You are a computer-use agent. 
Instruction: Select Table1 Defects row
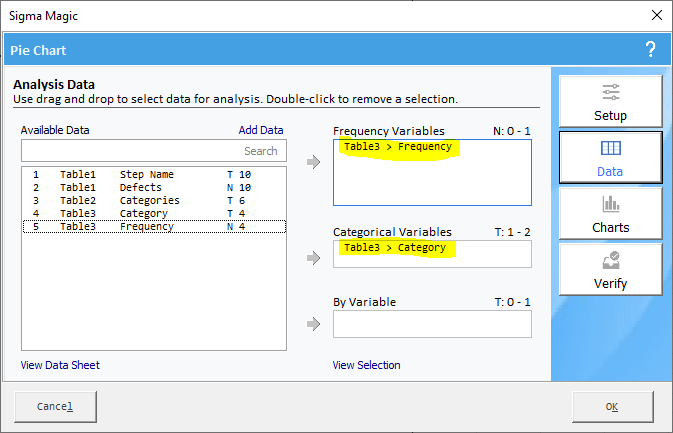(x=154, y=188)
